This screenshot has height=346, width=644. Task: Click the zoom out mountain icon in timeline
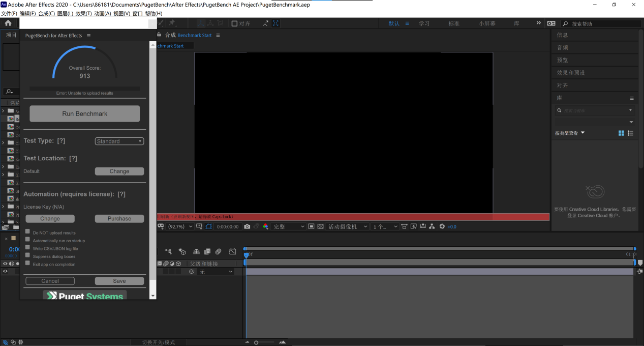[247, 342]
